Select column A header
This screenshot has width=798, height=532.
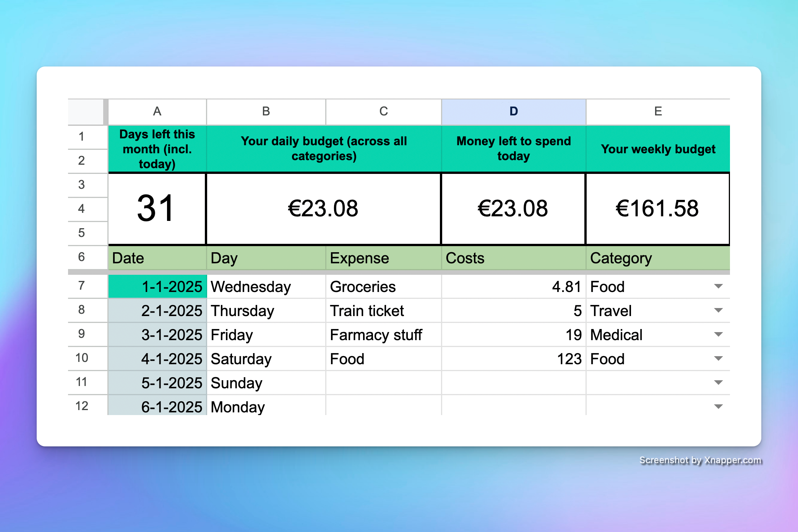[157, 111]
